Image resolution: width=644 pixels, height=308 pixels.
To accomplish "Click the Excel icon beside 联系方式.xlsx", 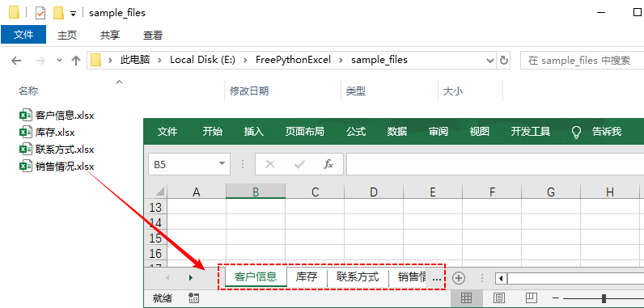I will pyautogui.click(x=25, y=150).
